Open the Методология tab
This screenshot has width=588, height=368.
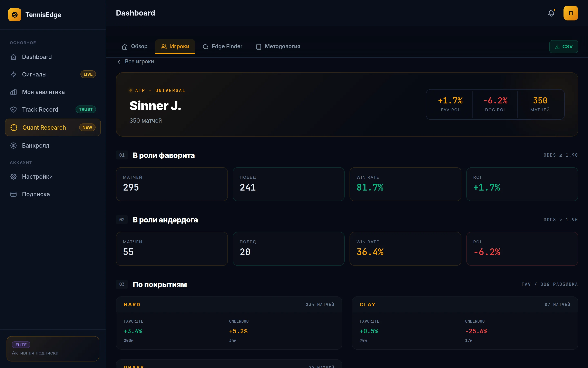pyautogui.click(x=278, y=46)
